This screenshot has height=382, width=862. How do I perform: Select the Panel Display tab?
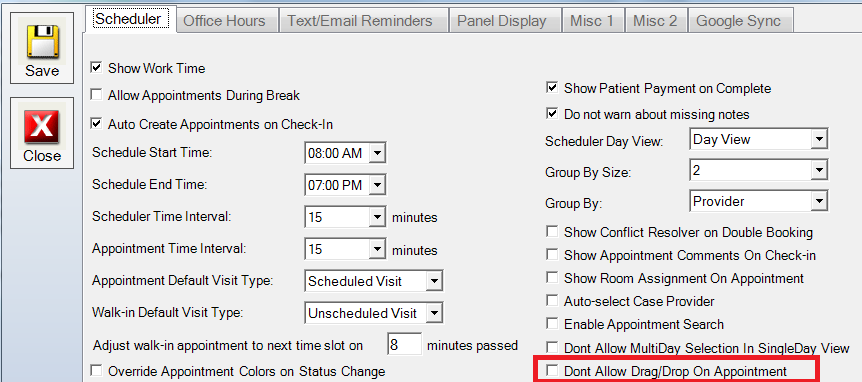click(x=502, y=21)
